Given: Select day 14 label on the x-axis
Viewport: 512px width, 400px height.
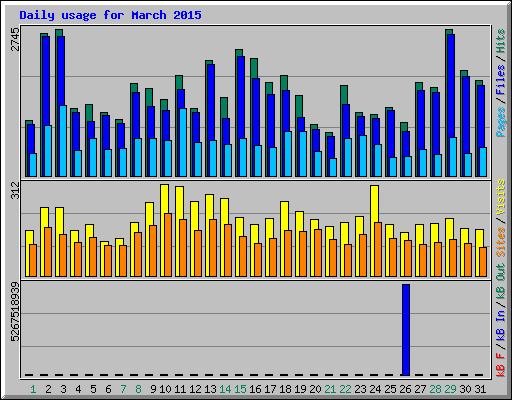Looking at the screenshot, I should (225, 389).
